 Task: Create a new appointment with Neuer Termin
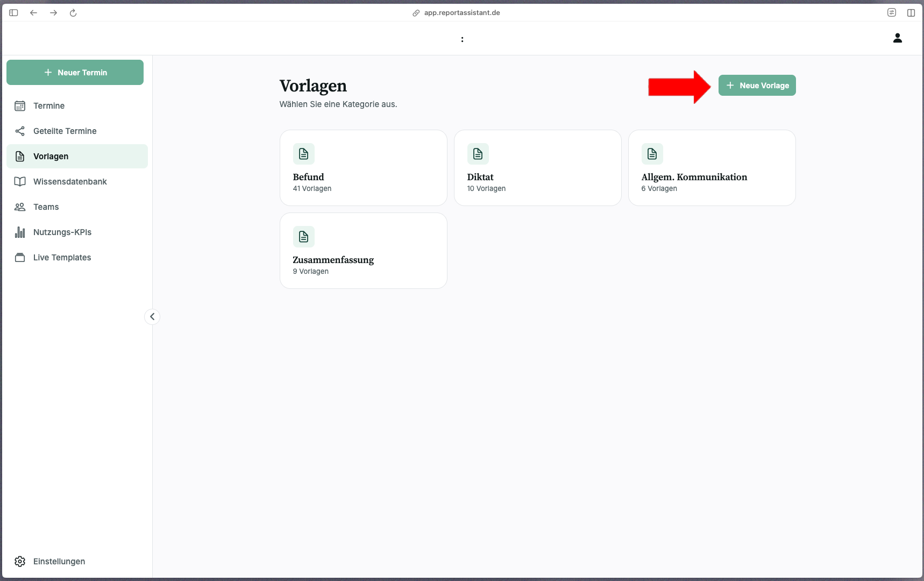[75, 73]
